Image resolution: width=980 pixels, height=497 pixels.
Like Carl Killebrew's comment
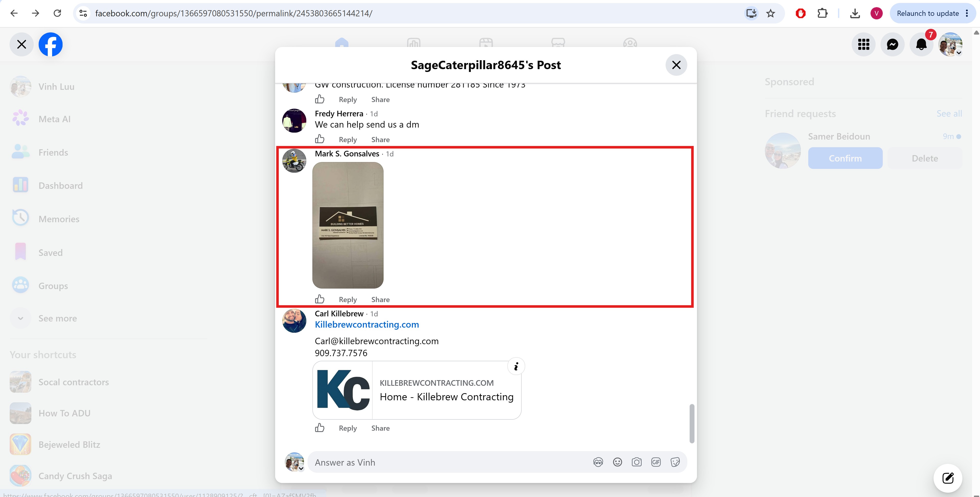point(320,428)
